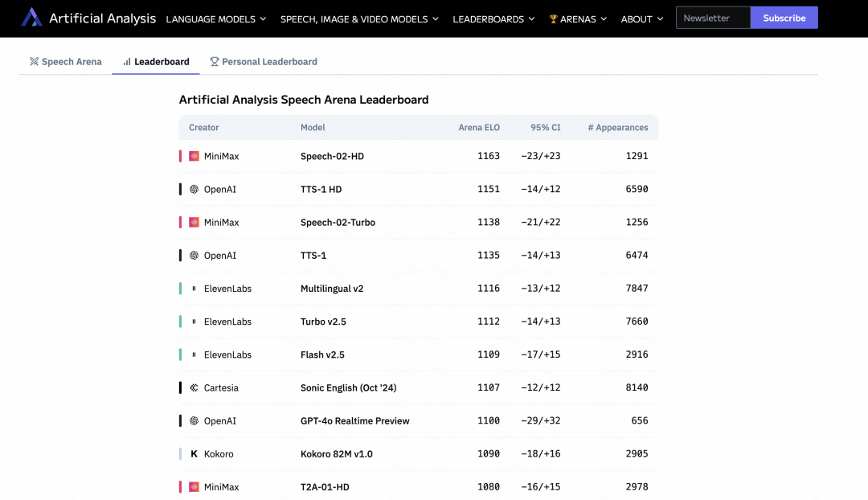The image size is (868, 500).
Task: Click the Kokoro K logo icon
Action: tap(194, 453)
